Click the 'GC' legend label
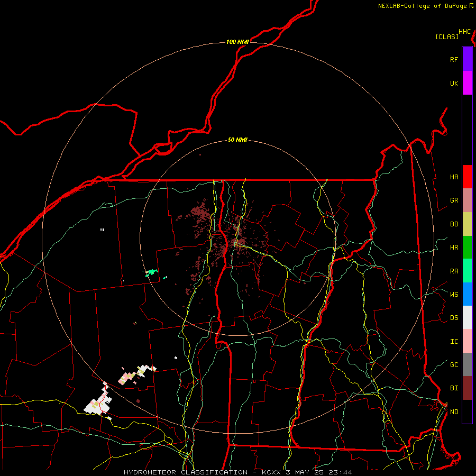Screen dimensions: 476x476 454,364
